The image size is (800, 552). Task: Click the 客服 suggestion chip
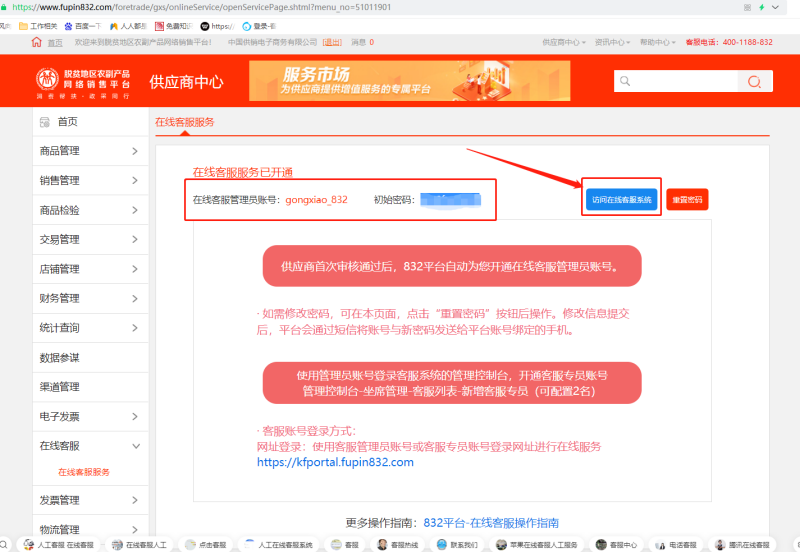(x=345, y=545)
